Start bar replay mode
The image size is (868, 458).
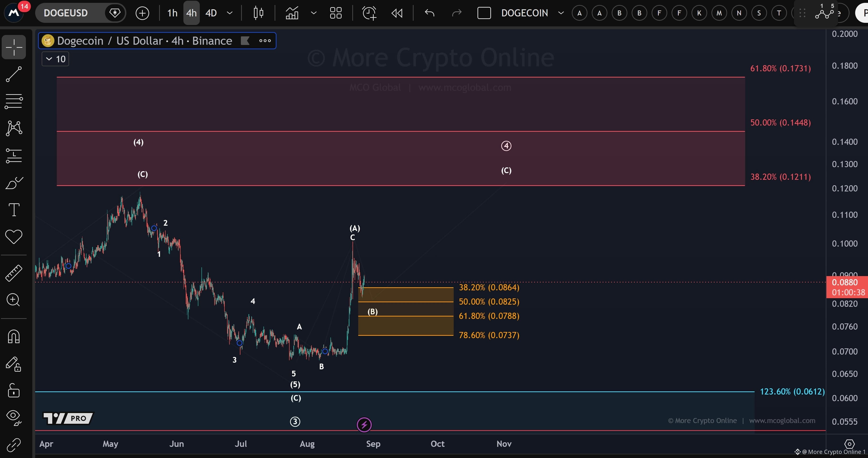pos(397,13)
